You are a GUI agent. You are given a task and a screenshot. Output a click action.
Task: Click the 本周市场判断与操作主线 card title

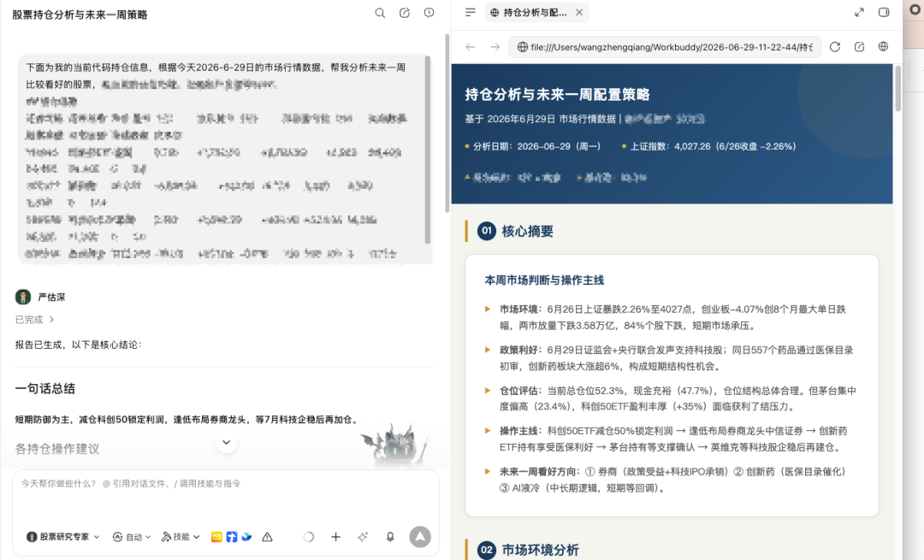pos(544,281)
